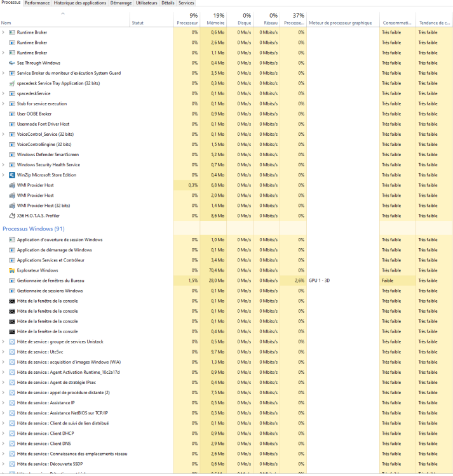This screenshot has height=476, width=453.
Task: Click the gear icon of Hôte de service : Client DHCP
Action: point(12,433)
